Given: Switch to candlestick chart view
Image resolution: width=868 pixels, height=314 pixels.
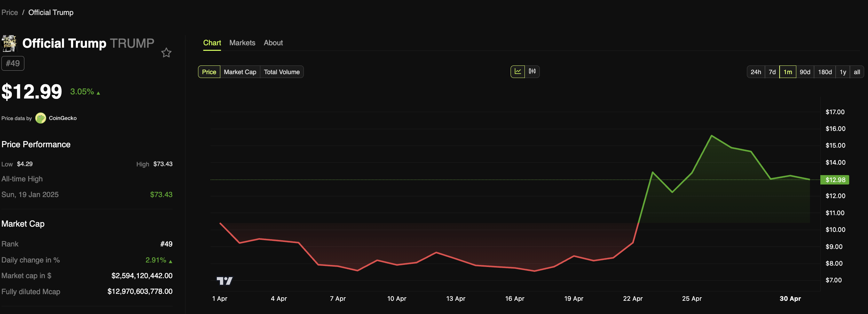Looking at the screenshot, I should [532, 71].
